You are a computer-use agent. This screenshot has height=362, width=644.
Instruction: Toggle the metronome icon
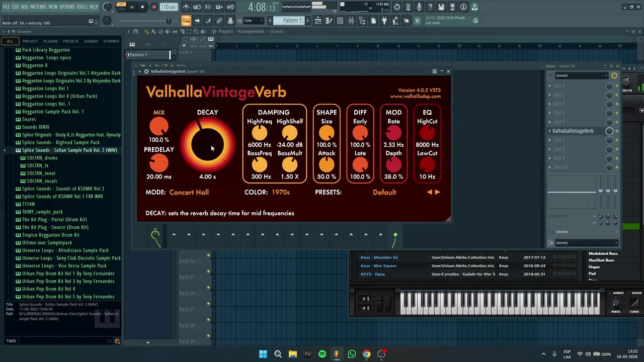187,7
